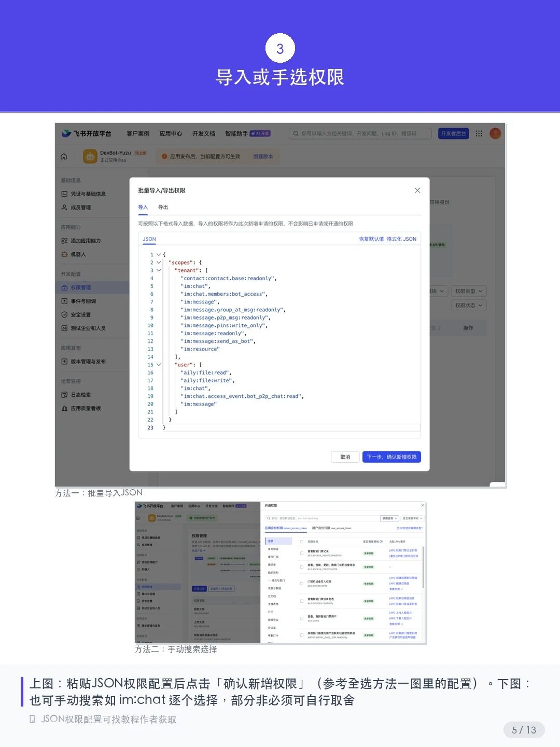
Task: Close the 批量导入/导出权限 dialog with X
Action: (417, 190)
